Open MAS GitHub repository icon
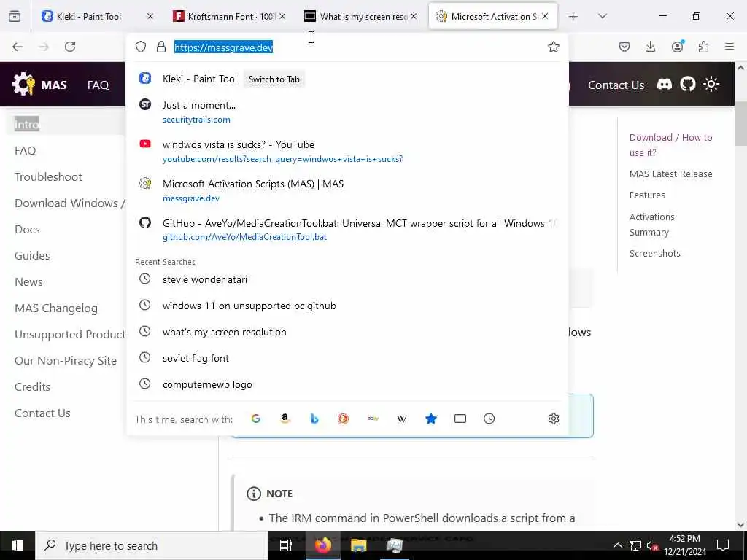The width and height of the screenshot is (747, 560). tap(687, 85)
